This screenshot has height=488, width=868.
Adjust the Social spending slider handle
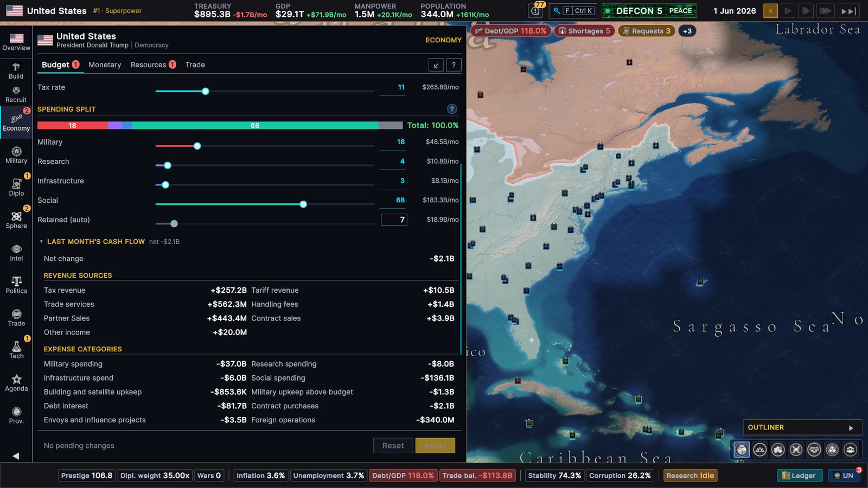pos(303,204)
